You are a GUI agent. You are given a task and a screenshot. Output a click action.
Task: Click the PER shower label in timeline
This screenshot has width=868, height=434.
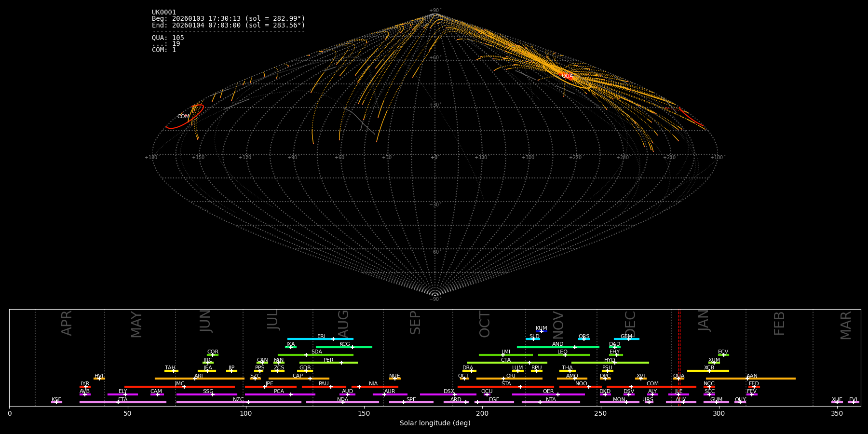coord(328,360)
